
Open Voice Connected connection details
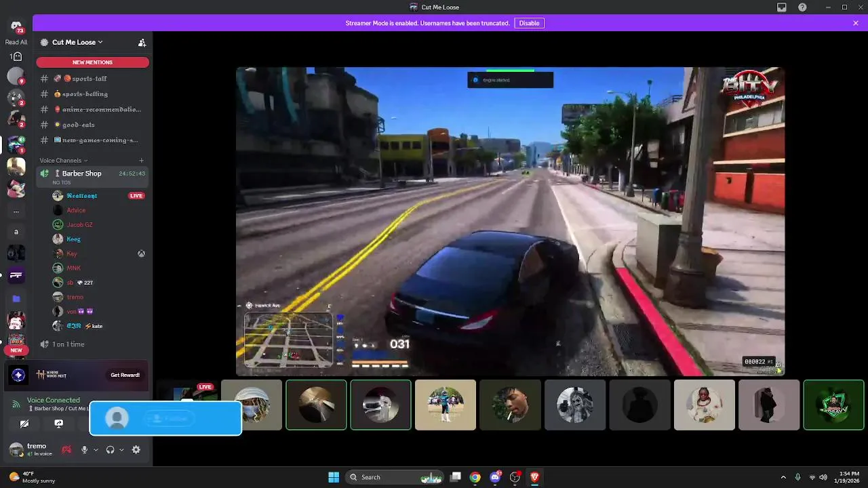(x=54, y=401)
